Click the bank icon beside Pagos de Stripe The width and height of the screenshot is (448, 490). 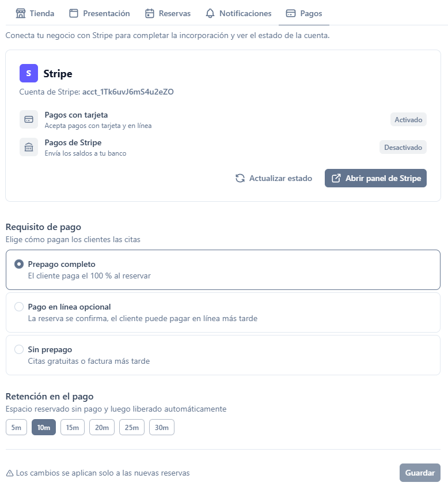[x=29, y=147]
